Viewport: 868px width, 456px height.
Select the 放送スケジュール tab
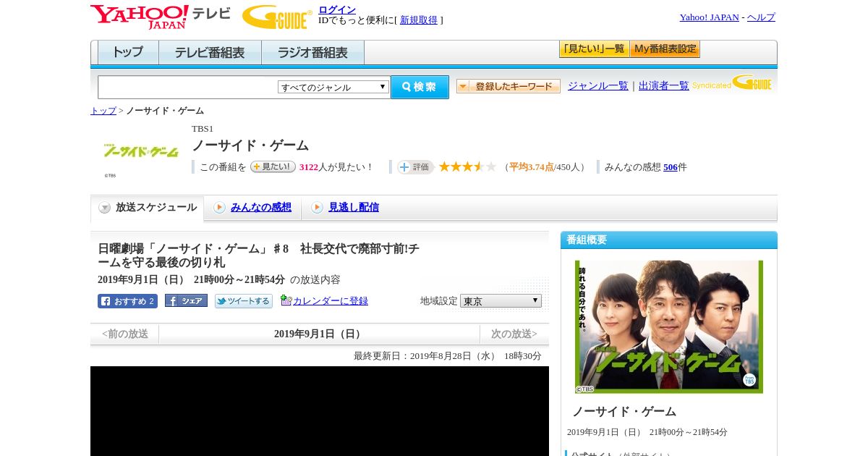point(147,208)
